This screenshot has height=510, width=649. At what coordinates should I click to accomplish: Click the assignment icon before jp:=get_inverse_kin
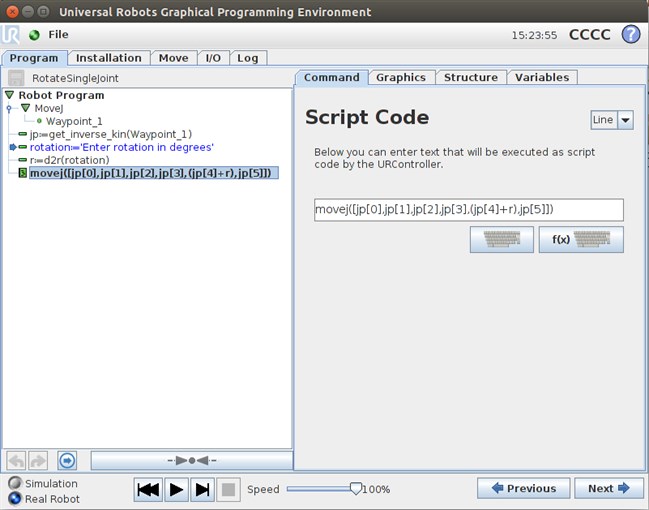23,134
